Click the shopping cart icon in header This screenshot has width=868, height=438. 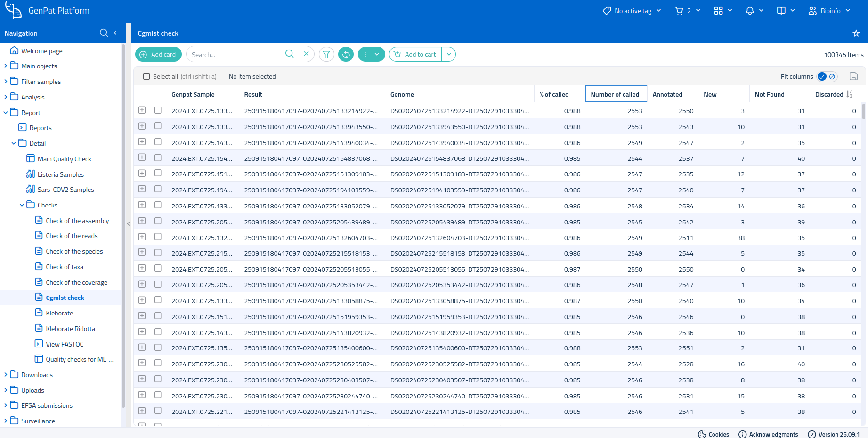679,11
